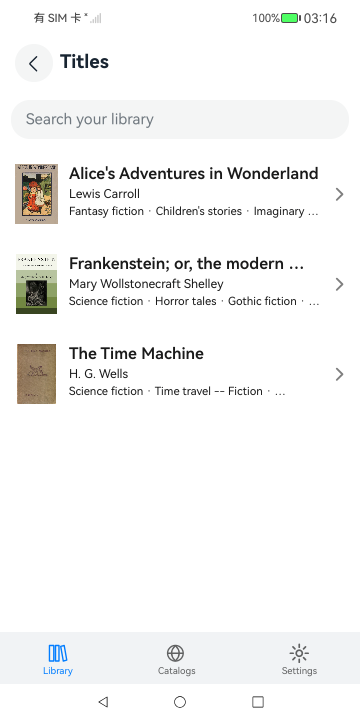Expand Alice's Adventures in Wonderland chevron

click(x=339, y=194)
